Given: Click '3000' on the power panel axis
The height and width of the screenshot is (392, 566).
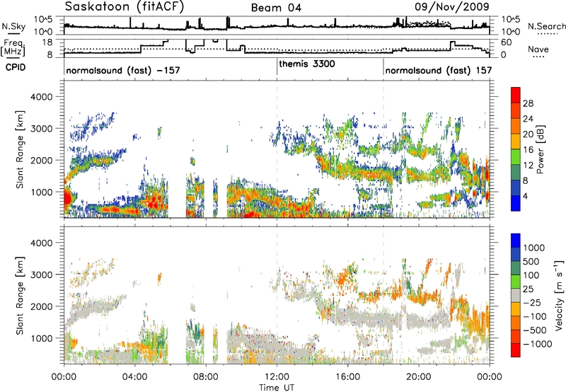Looking at the screenshot, I should click(x=42, y=129).
